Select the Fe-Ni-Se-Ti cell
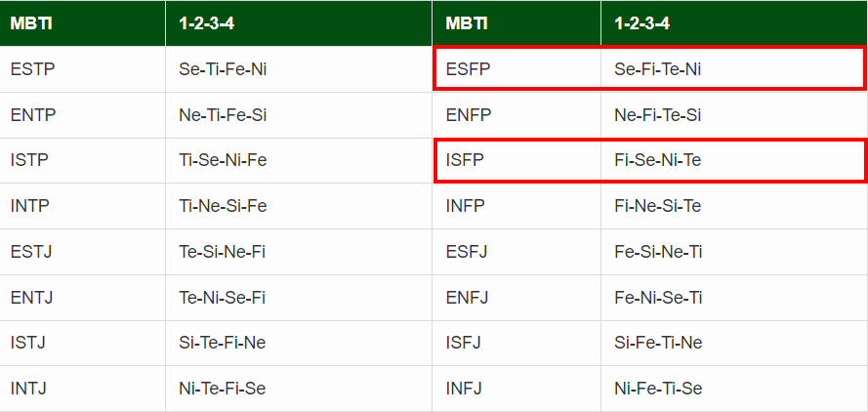 [734, 298]
